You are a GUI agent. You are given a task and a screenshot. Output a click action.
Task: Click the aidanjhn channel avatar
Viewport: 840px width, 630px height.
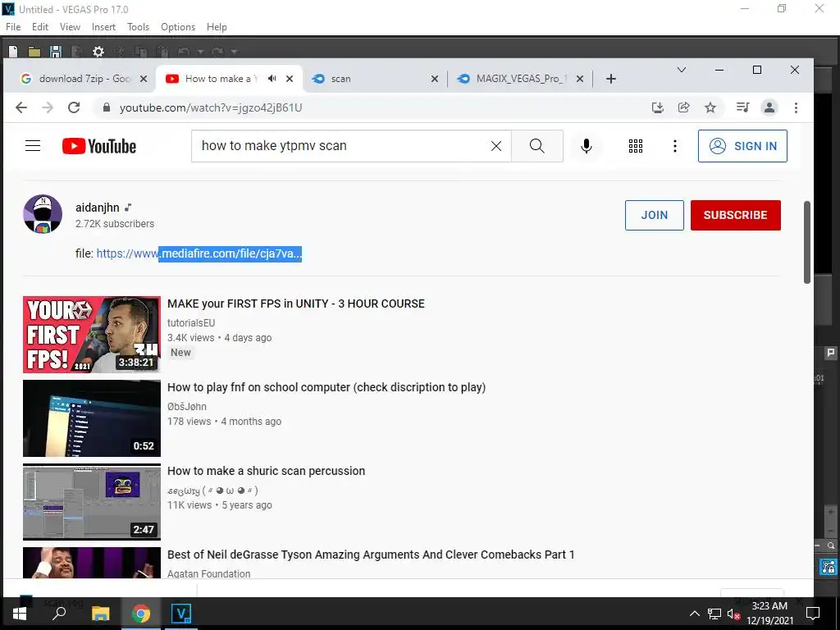43,214
